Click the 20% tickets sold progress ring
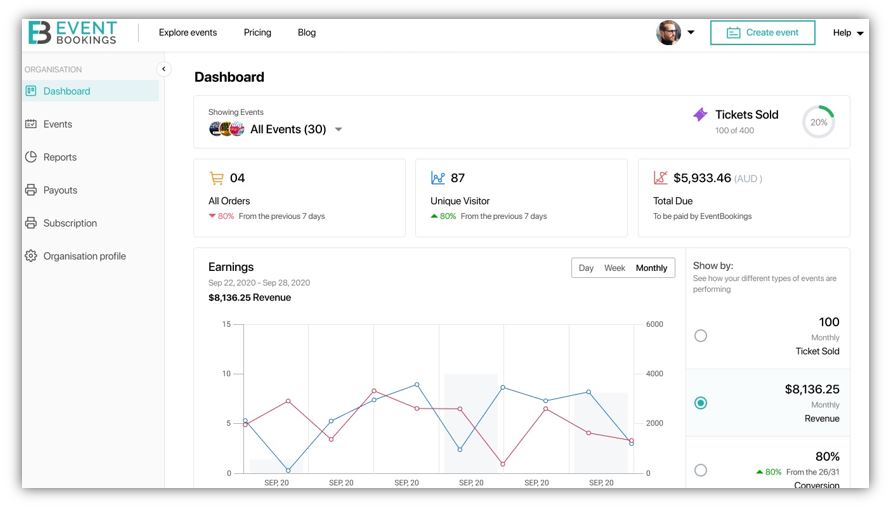Screen dimensions: 894x509 pyautogui.click(x=818, y=122)
